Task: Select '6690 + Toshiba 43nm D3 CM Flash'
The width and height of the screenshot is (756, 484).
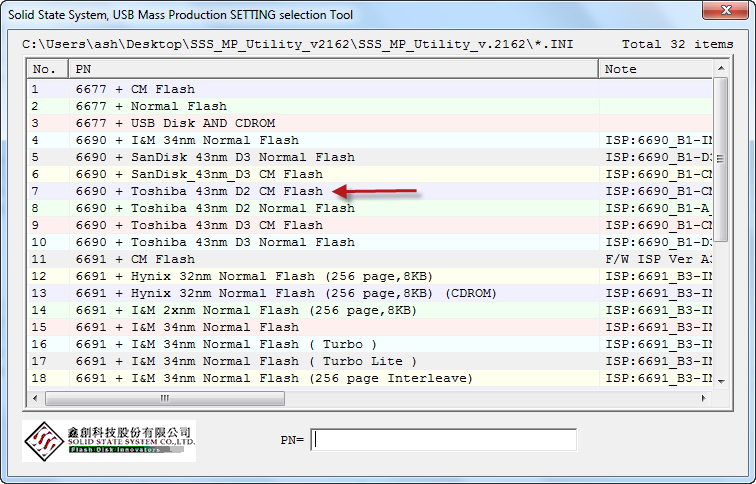Action: click(x=370, y=225)
